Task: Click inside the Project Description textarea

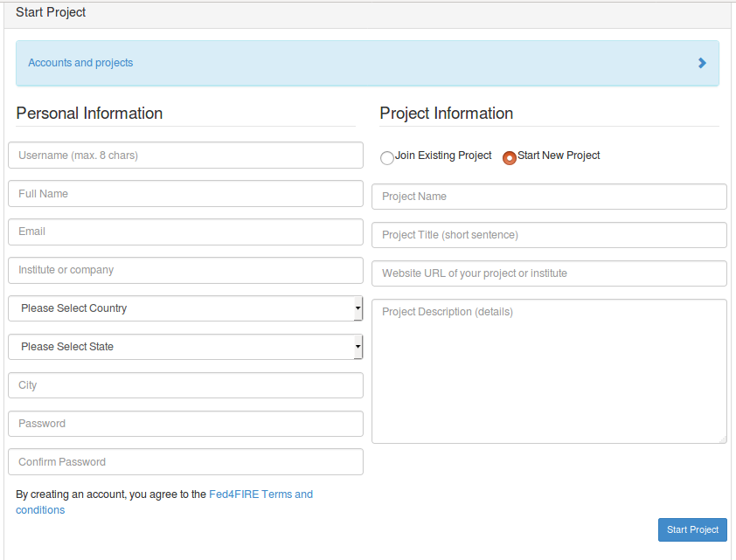Action: coord(549,371)
